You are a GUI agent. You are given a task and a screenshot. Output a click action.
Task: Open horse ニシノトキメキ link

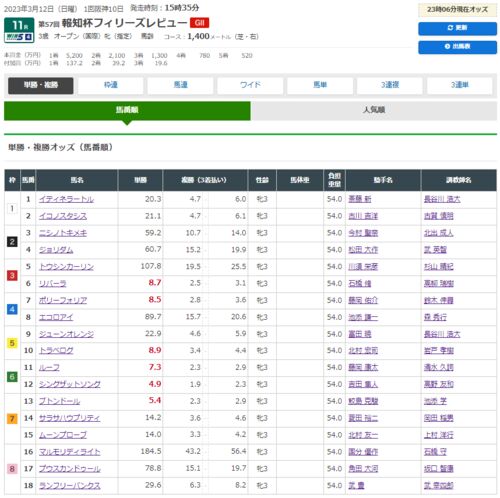click(x=63, y=233)
